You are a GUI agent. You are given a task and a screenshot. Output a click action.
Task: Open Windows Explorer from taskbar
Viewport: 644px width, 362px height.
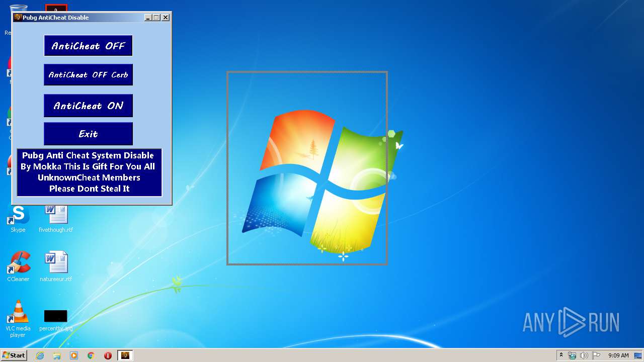click(57, 355)
